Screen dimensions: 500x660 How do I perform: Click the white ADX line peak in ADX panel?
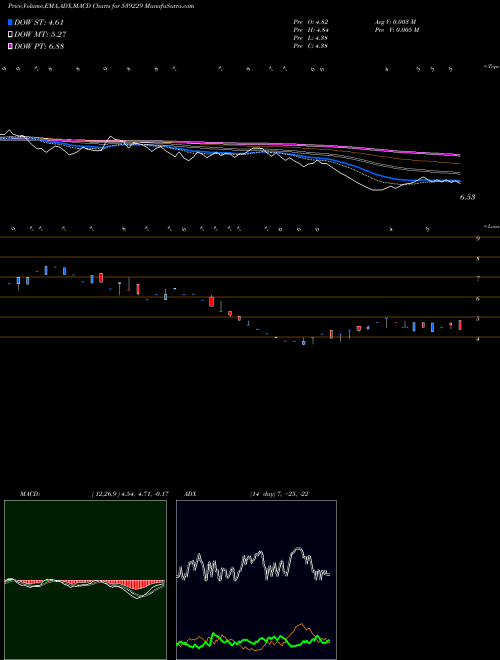pos(298,549)
